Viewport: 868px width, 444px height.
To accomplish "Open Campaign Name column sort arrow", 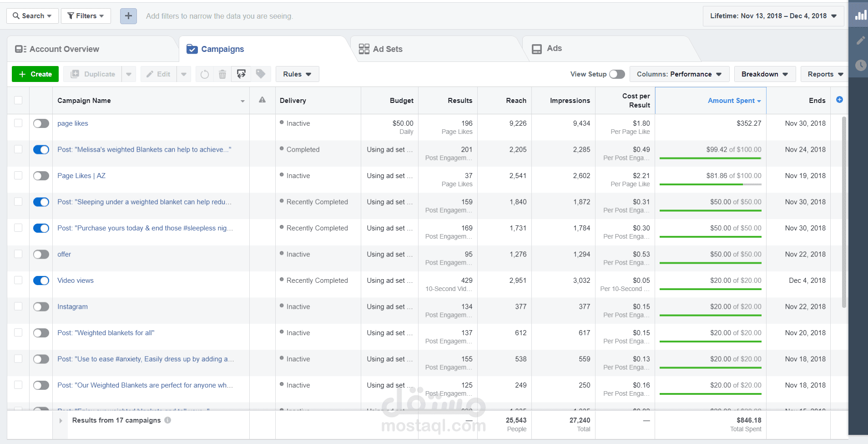I will pyautogui.click(x=242, y=101).
